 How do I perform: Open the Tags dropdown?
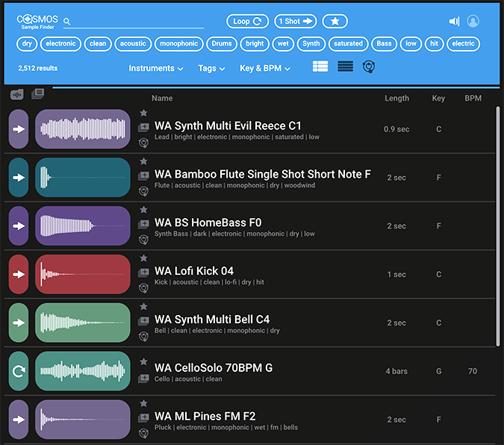coord(212,69)
